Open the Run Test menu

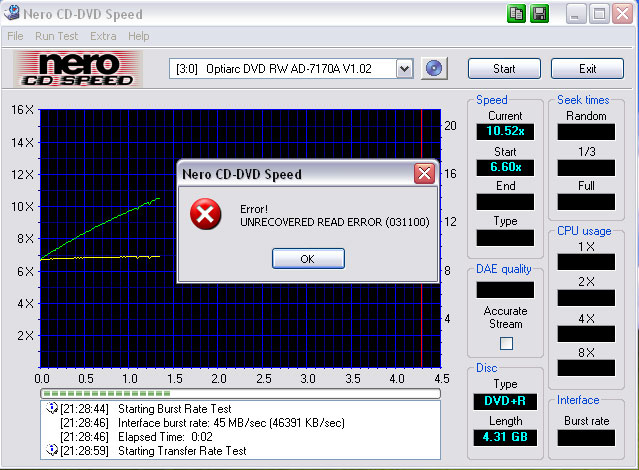point(56,36)
